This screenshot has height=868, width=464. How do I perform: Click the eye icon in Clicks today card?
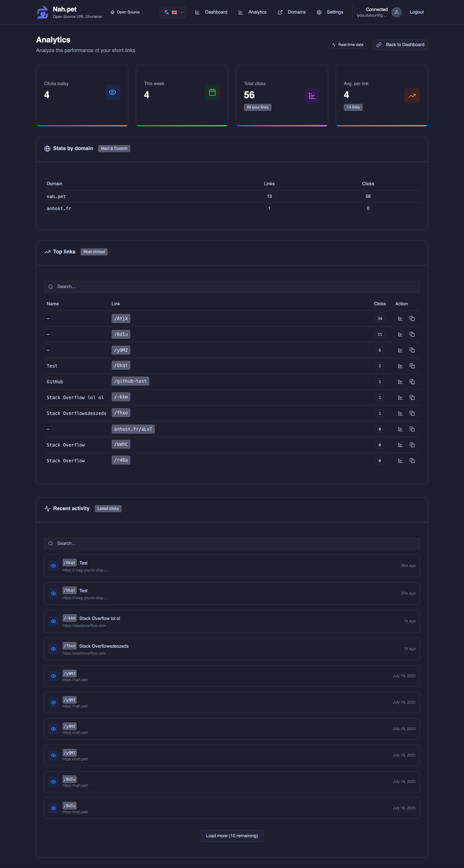pos(112,92)
